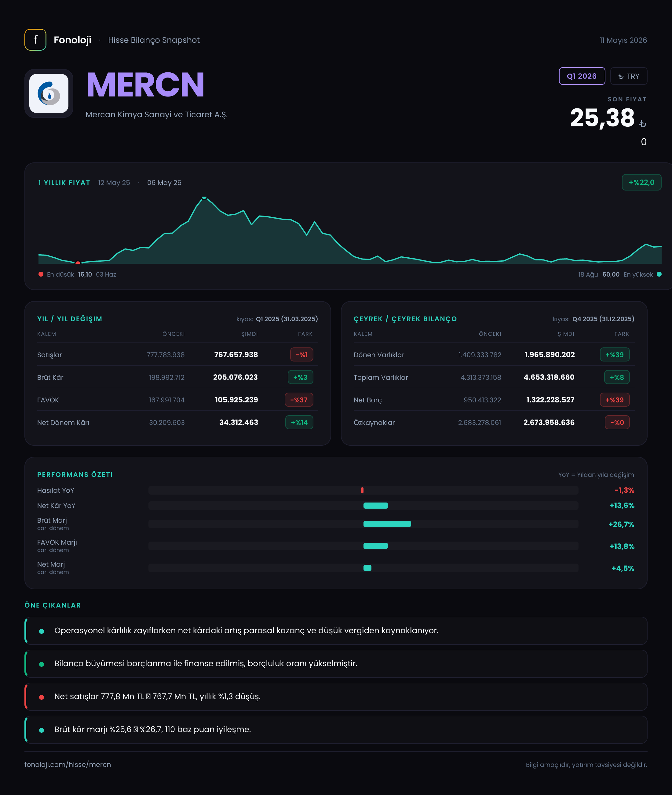Click the 15,10 lowest price value
The image size is (672, 795).
85,274
